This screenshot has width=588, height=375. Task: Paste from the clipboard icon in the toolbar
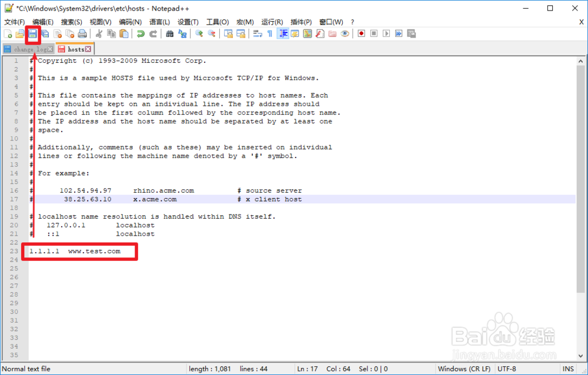123,34
